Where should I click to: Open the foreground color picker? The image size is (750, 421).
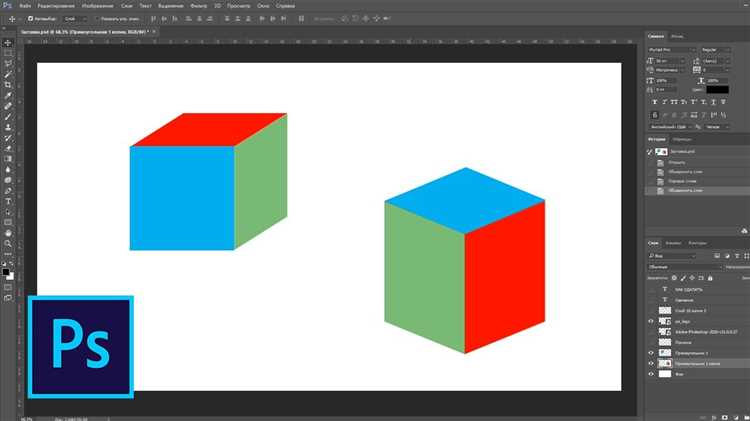tap(5, 272)
